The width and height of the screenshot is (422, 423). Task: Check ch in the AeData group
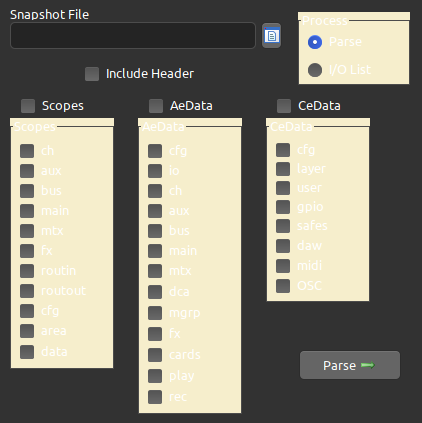(155, 191)
